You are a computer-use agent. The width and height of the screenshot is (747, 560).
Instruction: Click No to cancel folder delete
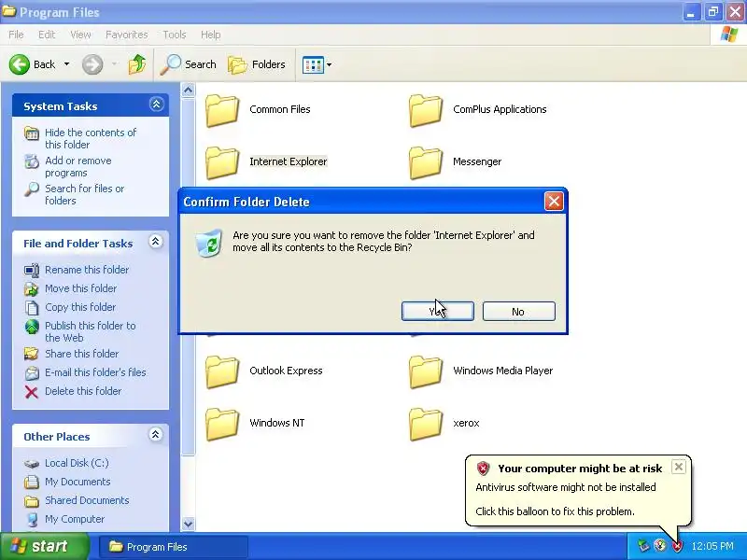[519, 312]
